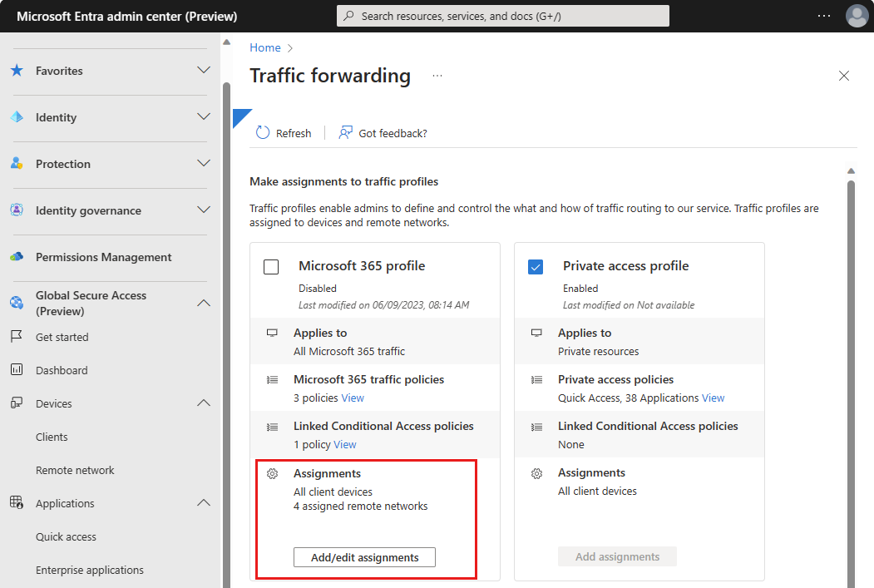Click the Dashboard chart icon
The image size is (874, 588).
(17, 369)
